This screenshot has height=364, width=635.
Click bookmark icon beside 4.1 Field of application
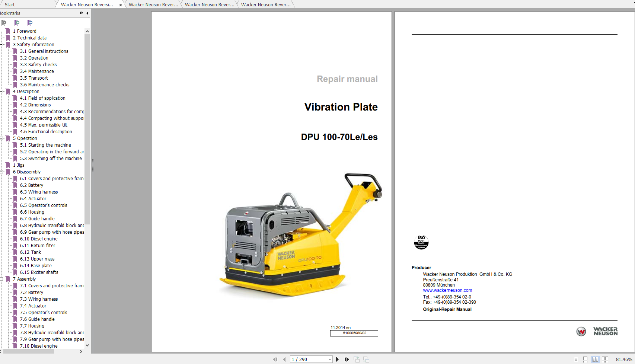tap(15, 98)
